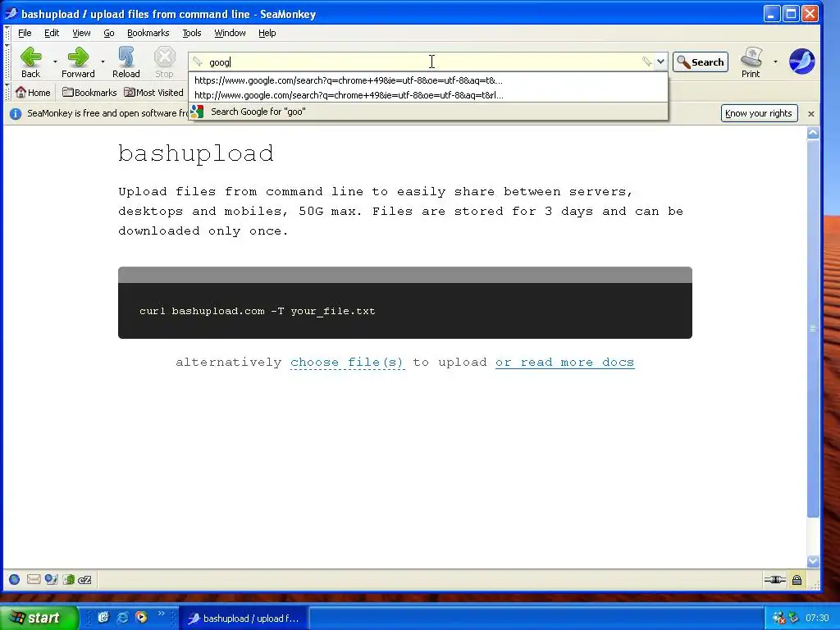
Task: Launch Internet Explorer from quick launch
Action: tap(123, 617)
